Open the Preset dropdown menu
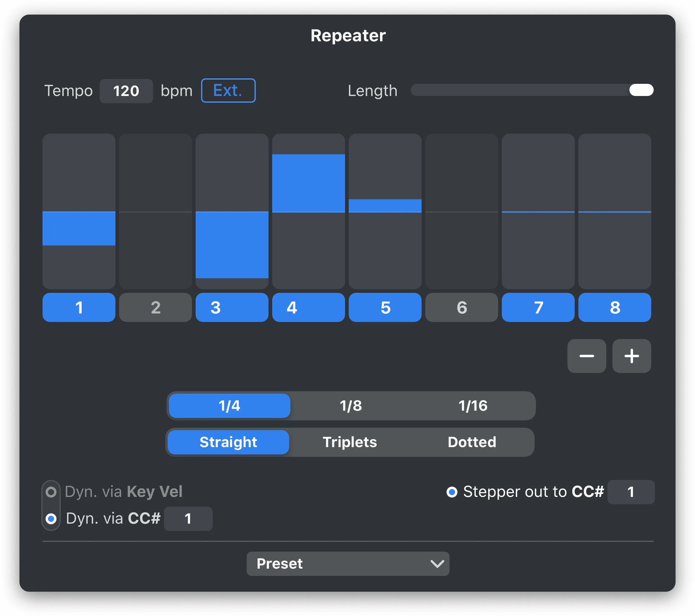695x616 pixels. pyautogui.click(x=347, y=564)
